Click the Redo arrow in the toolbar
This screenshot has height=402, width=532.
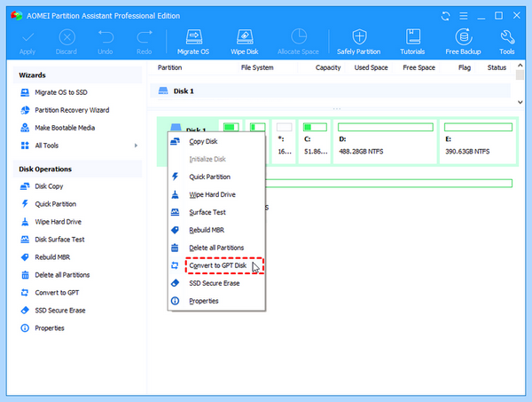145,36
